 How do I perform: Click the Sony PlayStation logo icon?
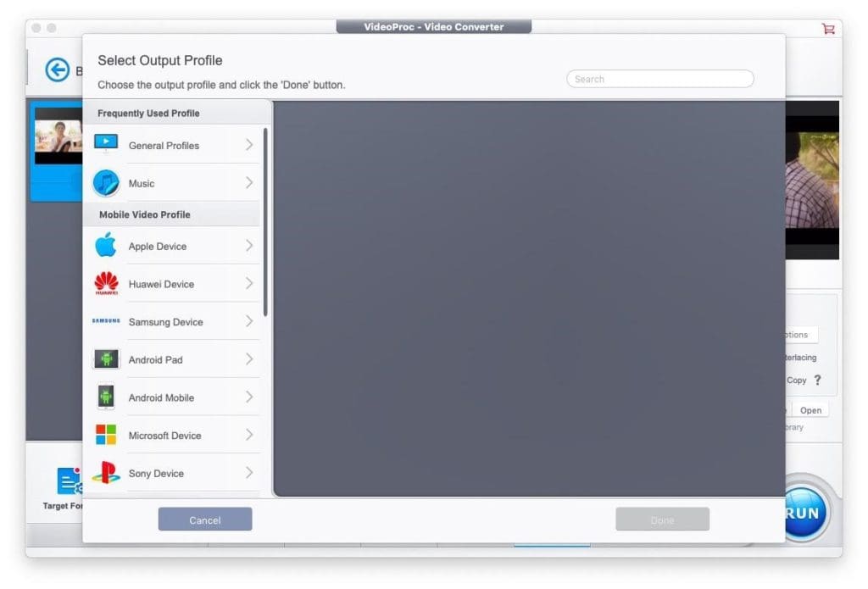click(x=106, y=473)
